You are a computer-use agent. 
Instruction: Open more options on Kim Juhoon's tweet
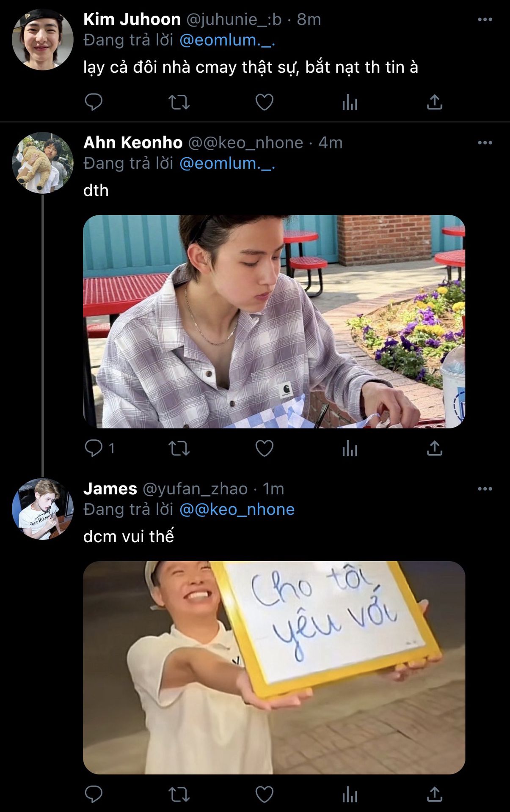485,19
